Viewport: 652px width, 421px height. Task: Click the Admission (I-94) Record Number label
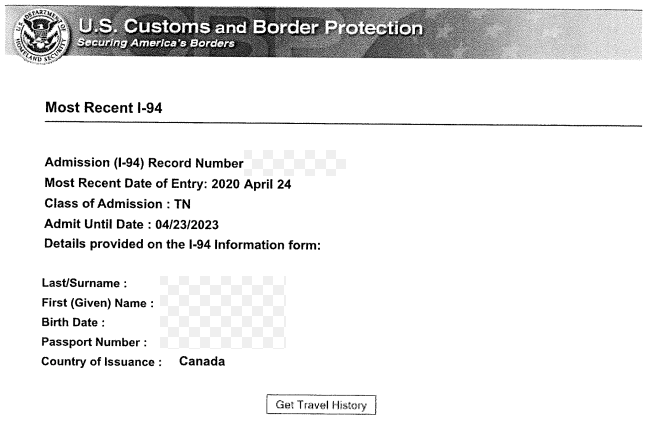pyautogui.click(x=144, y=163)
